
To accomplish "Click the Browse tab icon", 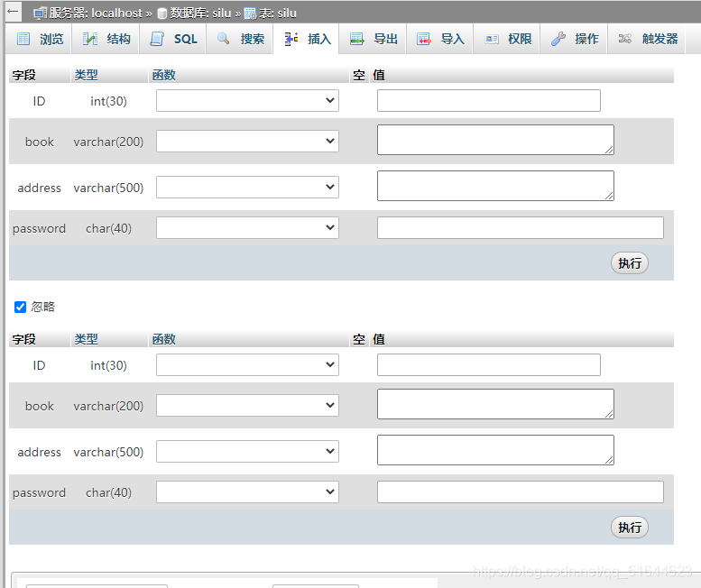I will [23, 39].
